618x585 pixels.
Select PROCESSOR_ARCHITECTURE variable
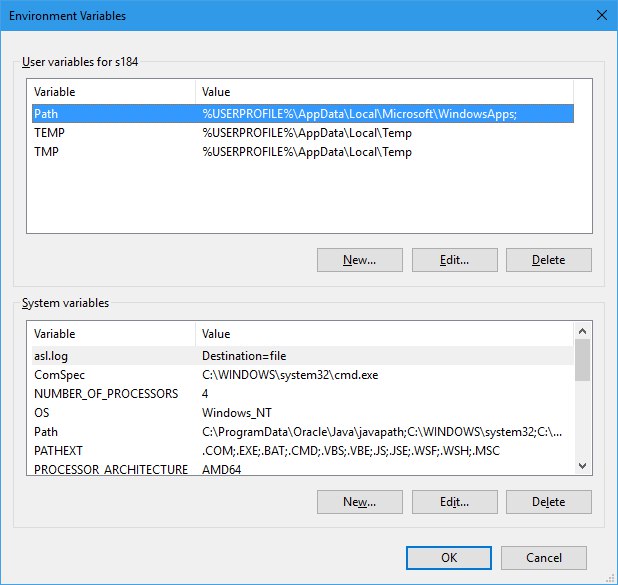303,468
